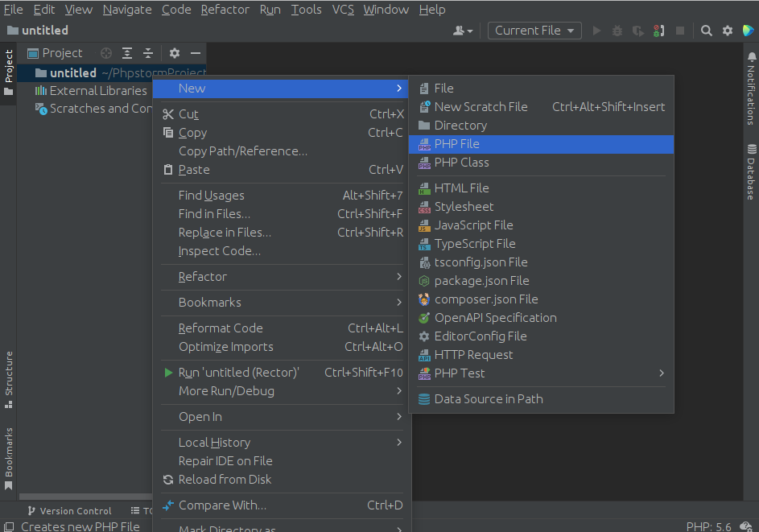This screenshot has height=532, width=759.
Task: Click the PHP: 5.6 status bar label
Action: coord(708,526)
